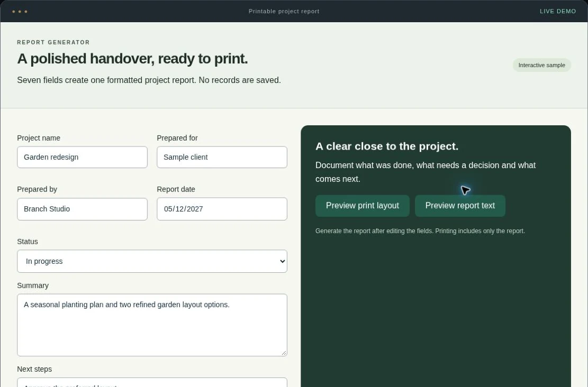Click the REPORT GENERATOR heading label
This screenshot has height=387, width=588.
53,42
